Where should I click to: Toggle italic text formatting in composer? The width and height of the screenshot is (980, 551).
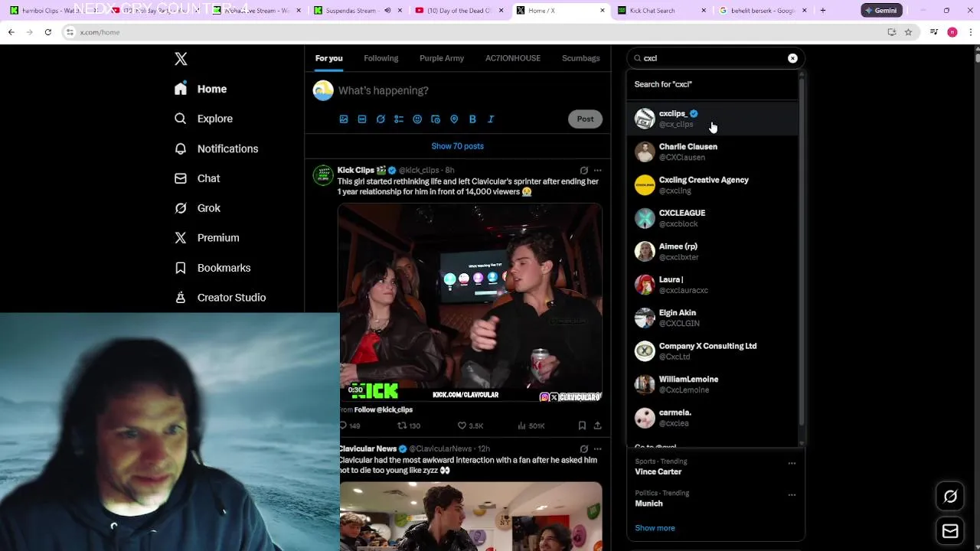pos(491,119)
